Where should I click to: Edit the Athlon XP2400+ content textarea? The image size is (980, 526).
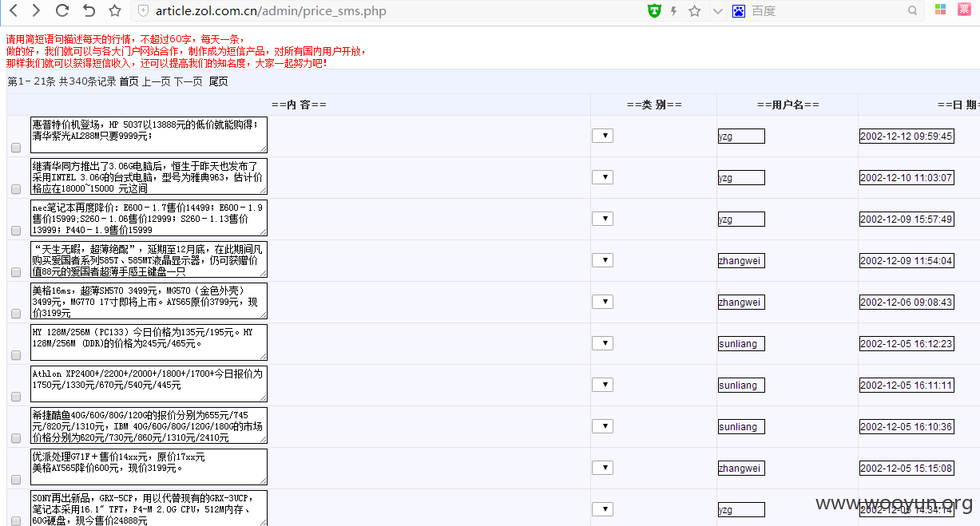[x=149, y=384]
